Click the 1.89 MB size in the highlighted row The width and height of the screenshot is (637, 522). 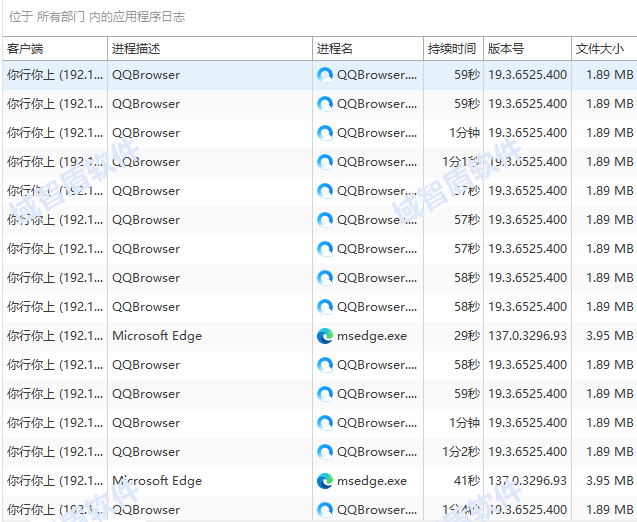point(609,75)
